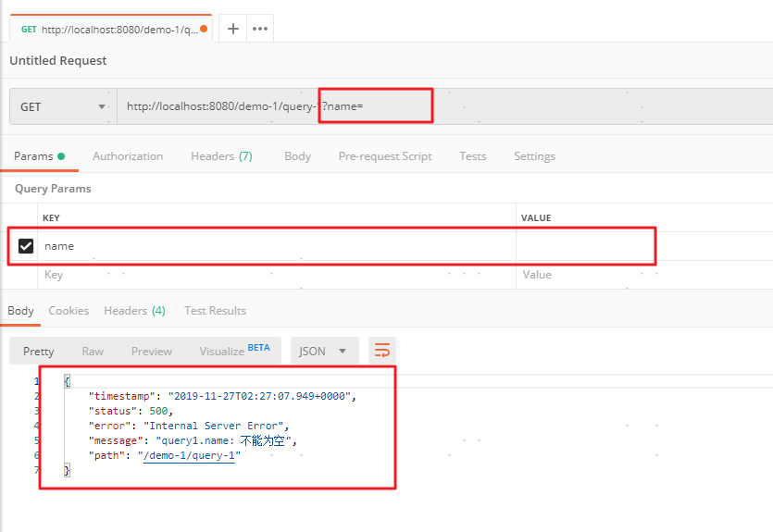The image size is (773, 532).
Task: Click the "Internal Server Error" value
Action: tap(214, 426)
